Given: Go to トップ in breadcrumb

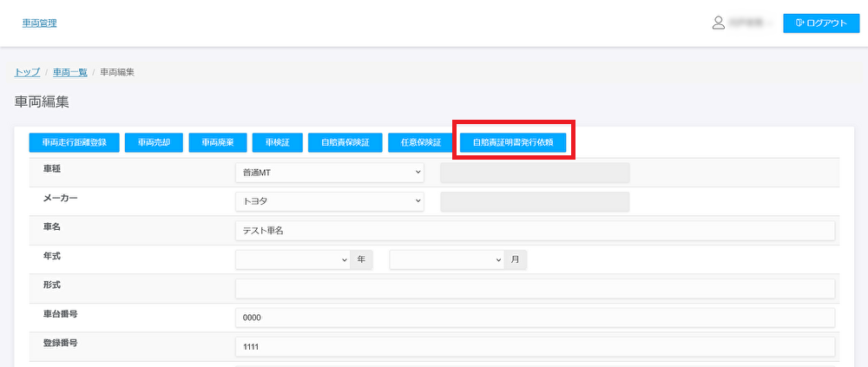Looking at the screenshot, I should point(28,71).
